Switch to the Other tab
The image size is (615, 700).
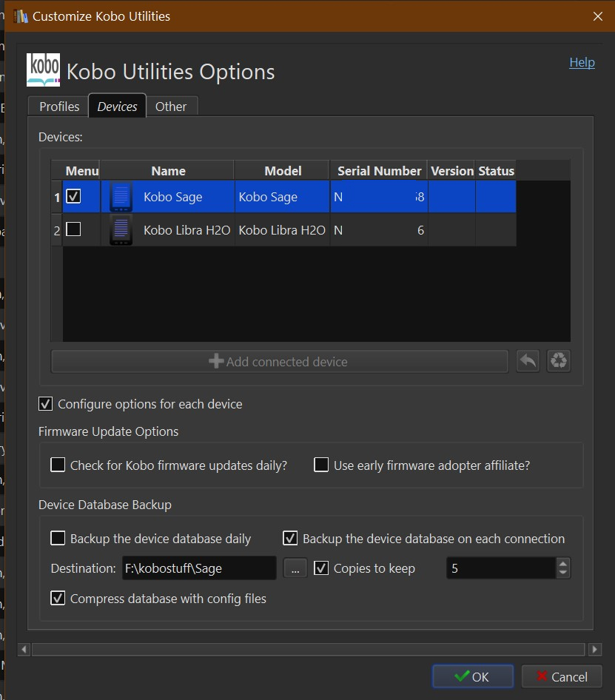tap(171, 107)
